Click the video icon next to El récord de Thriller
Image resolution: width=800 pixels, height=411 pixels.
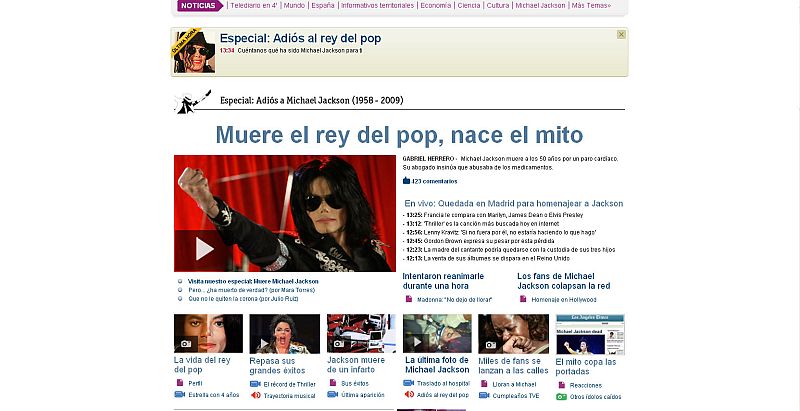coord(255,384)
